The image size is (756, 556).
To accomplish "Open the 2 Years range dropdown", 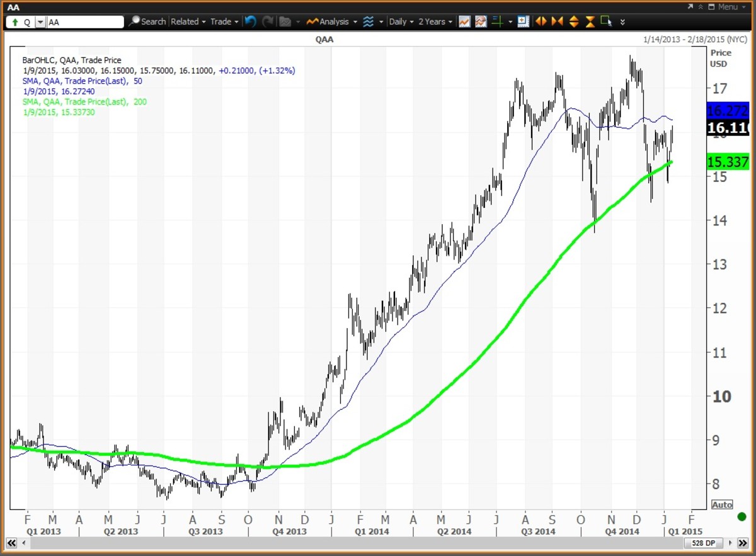I will click(x=436, y=21).
